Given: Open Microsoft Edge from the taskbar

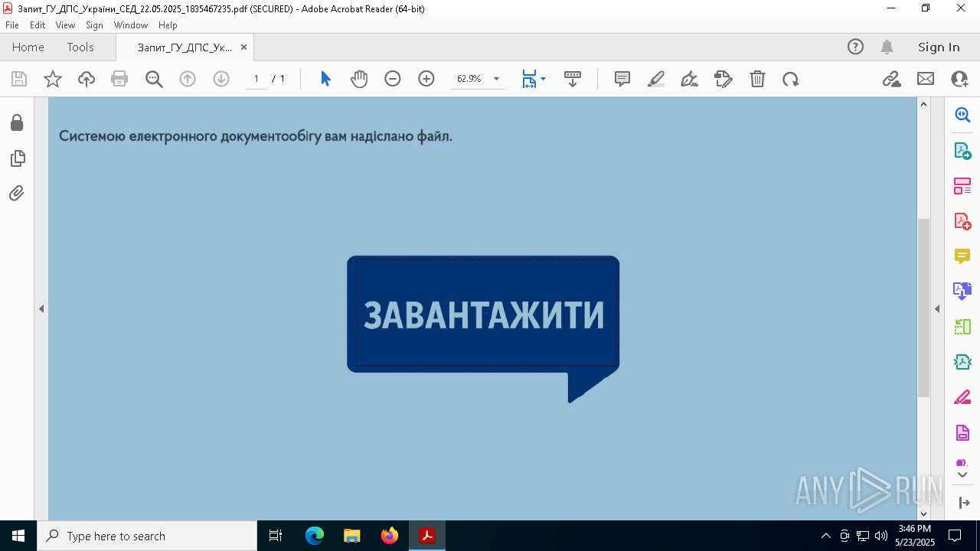Looking at the screenshot, I should tap(315, 536).
